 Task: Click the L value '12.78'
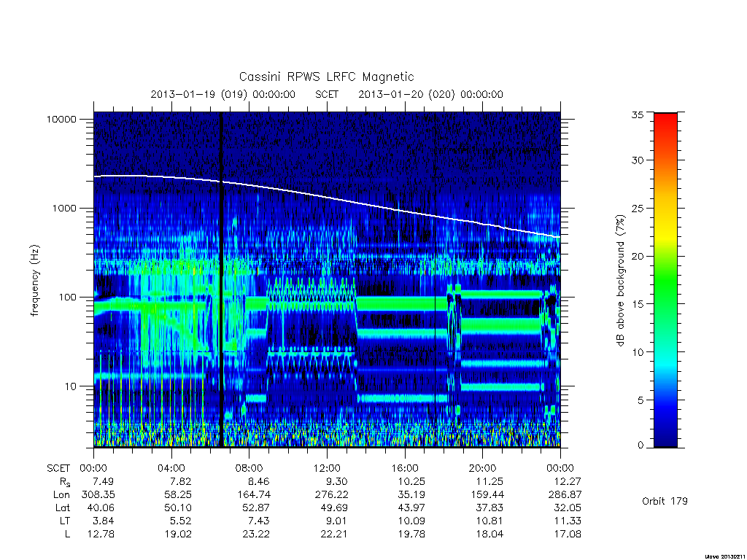pos(101,534)
